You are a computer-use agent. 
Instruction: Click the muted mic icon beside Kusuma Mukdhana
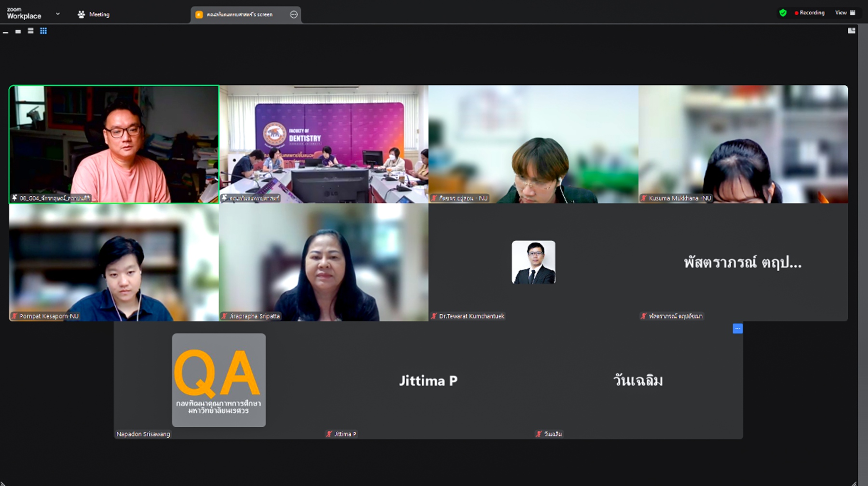pyautogui.click(x=643, y=198)
